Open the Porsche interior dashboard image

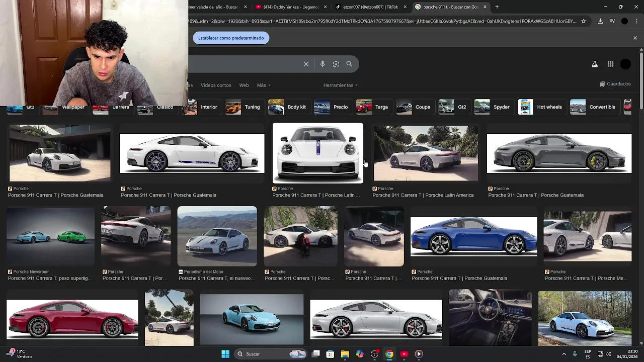[x=490, y=318]
